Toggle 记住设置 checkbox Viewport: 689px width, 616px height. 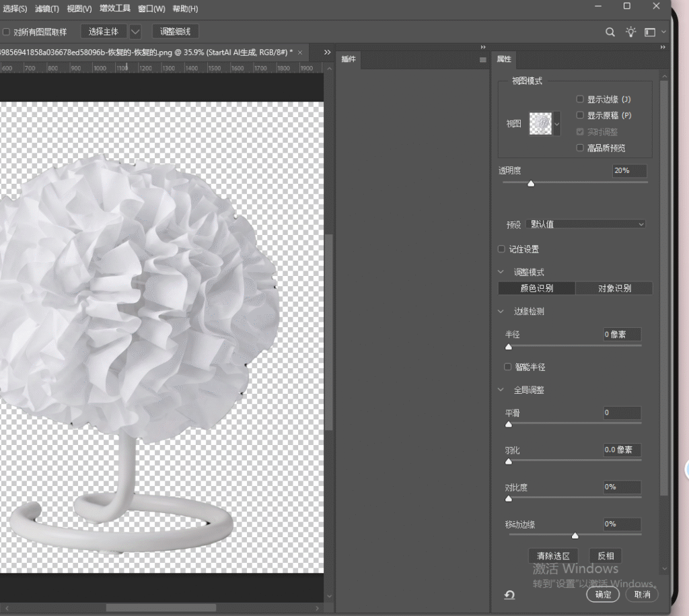click(x=501, y=249)
